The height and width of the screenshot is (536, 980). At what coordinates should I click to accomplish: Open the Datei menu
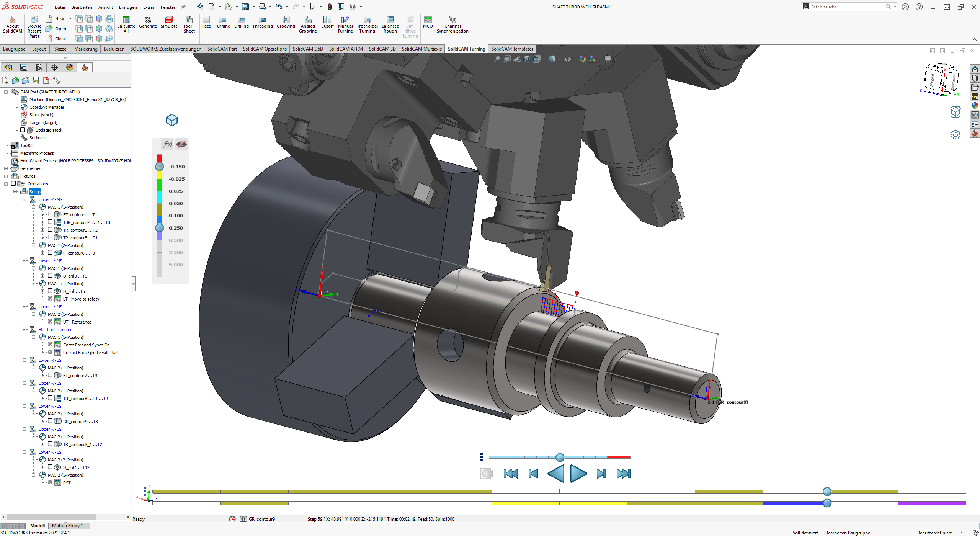tap(60, 7)
